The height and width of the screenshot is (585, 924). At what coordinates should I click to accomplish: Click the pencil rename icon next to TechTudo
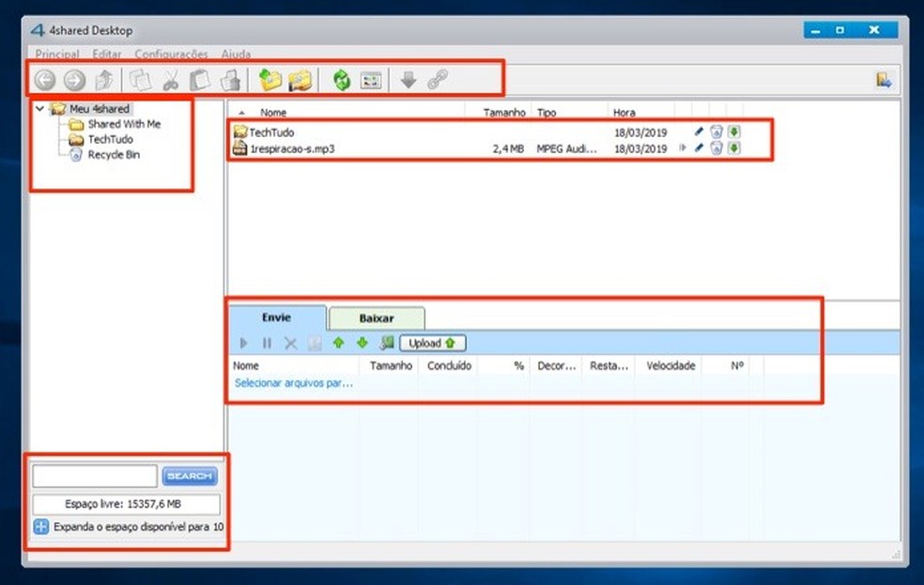point(698,131)
